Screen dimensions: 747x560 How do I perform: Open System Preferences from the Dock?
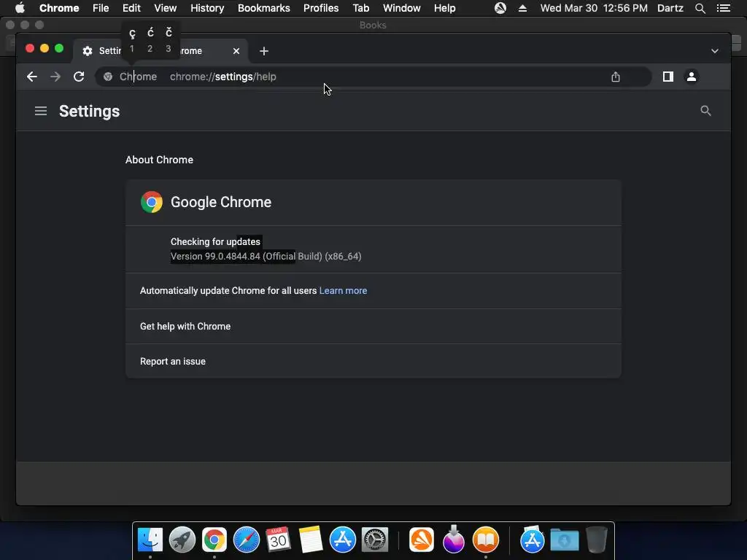pyautogui.click(x=374, y=540)
